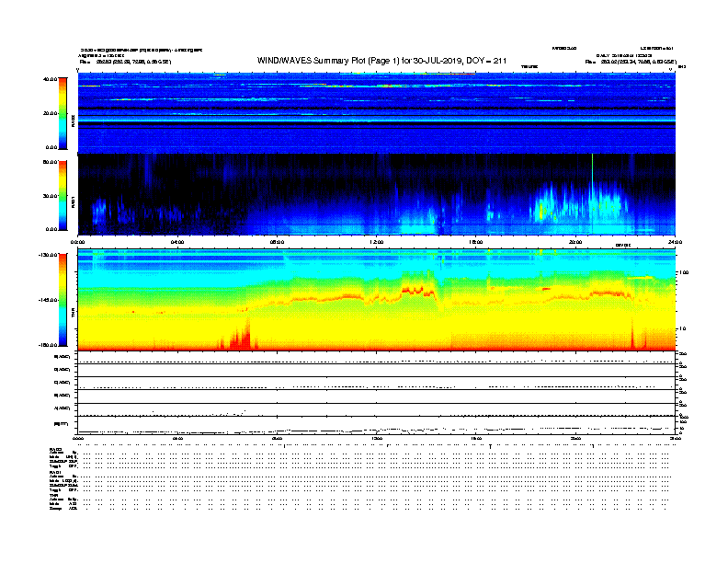Click the 24:00 tick under RAD1 spectrogram
The width and height of the screenshot is (728, 563).
pos(675,242)
